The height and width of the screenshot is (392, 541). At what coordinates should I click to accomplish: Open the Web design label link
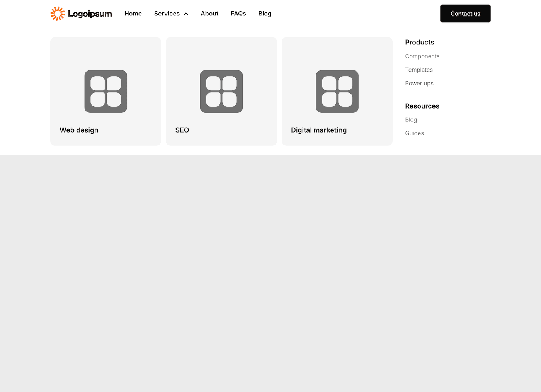[x=79, y=130]
